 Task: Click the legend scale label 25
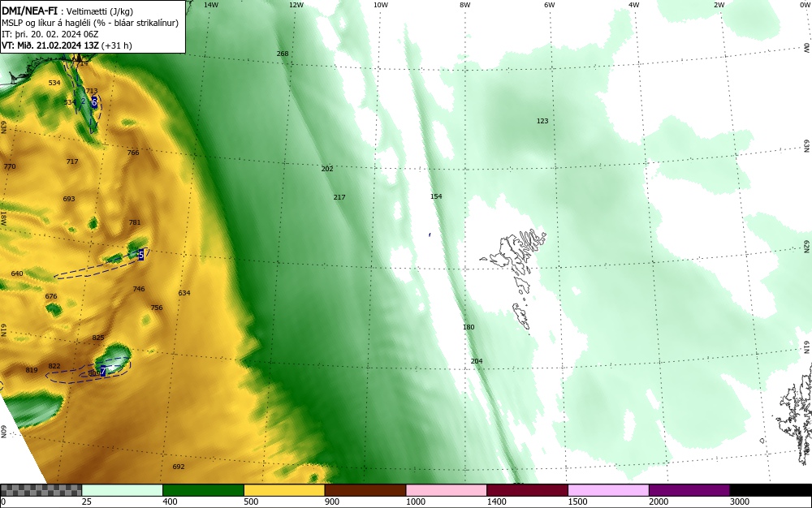pos(87,502)
